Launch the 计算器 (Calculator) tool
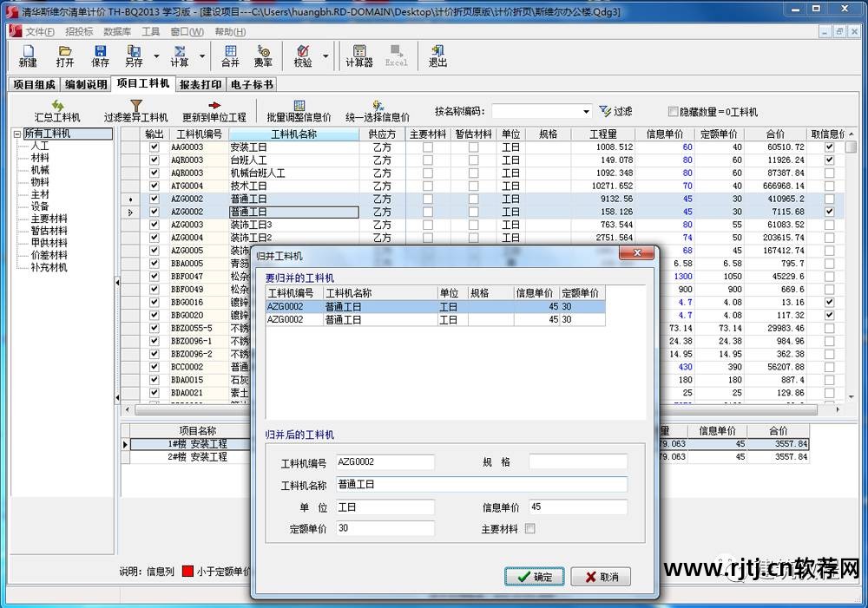Viewport: 868px width, 608px height. pos(358,56)
